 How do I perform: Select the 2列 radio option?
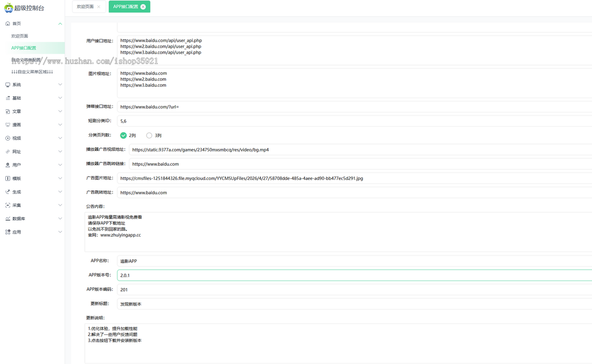click(x=123, y=135)
